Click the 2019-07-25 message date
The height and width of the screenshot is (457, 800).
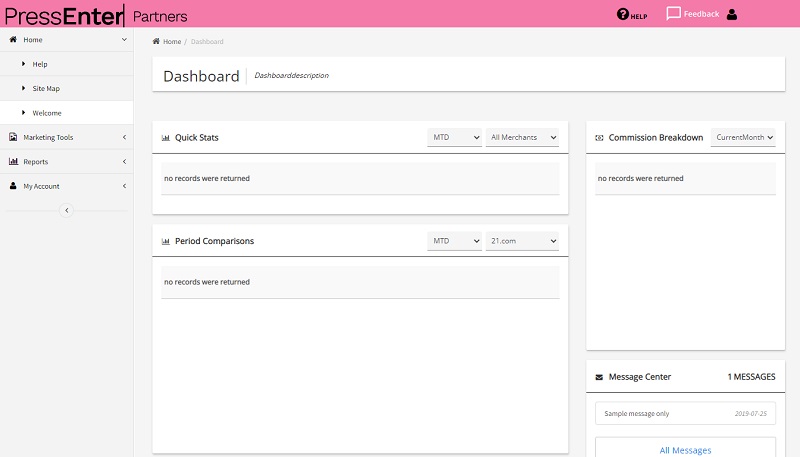pyautogui.click(x=751, y=414)
